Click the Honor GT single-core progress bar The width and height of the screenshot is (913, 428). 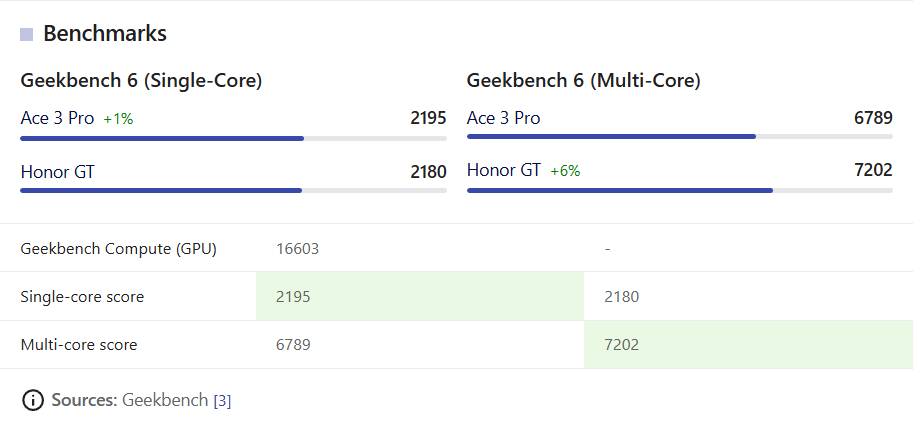pyautogui.click(x=233, y=190)
